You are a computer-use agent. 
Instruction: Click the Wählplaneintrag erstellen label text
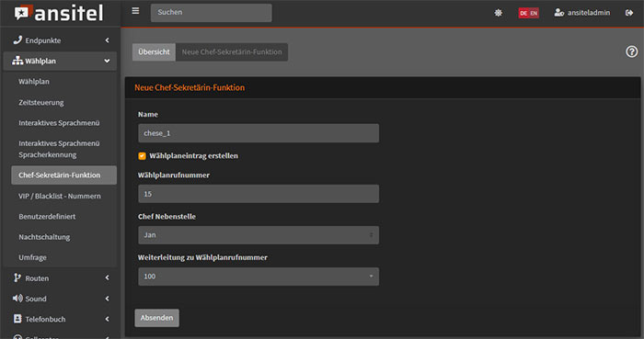[193, 156]
